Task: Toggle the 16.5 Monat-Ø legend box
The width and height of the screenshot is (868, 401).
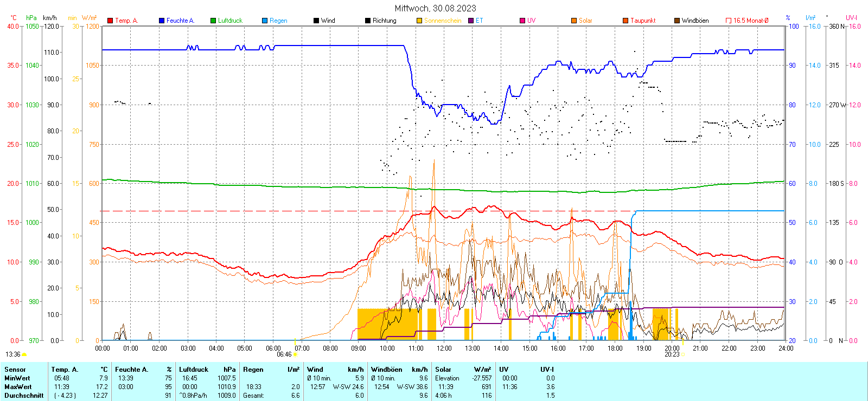Action: (x=729, y=21)
